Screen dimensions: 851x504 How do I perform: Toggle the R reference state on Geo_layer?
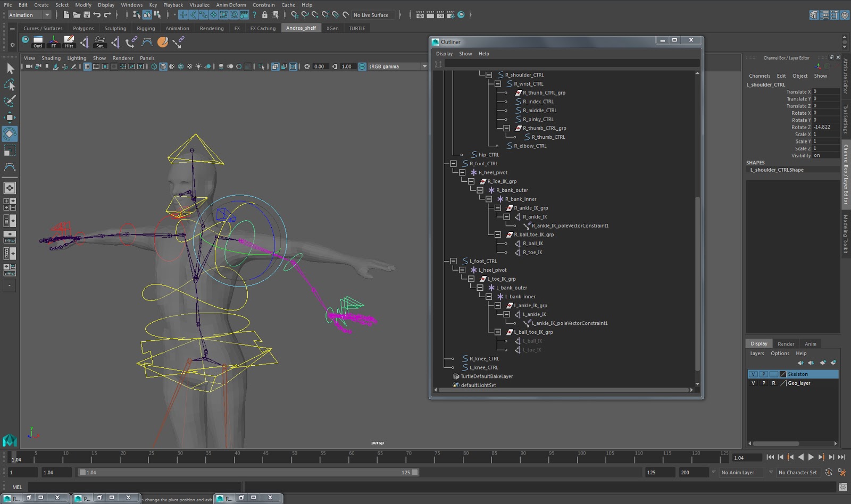(774, 383)
